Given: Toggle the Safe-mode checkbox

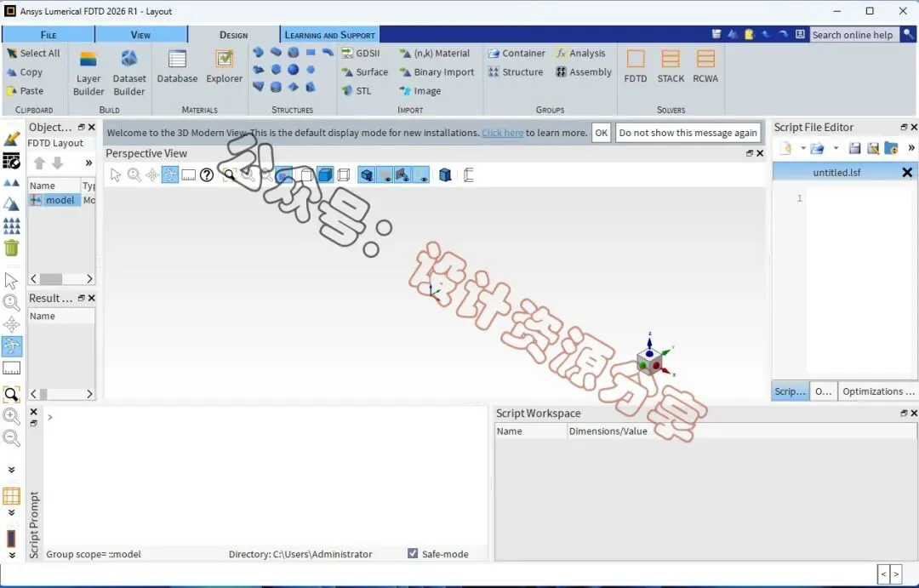Looking at the screenshot, I should [x=413, y=553].
